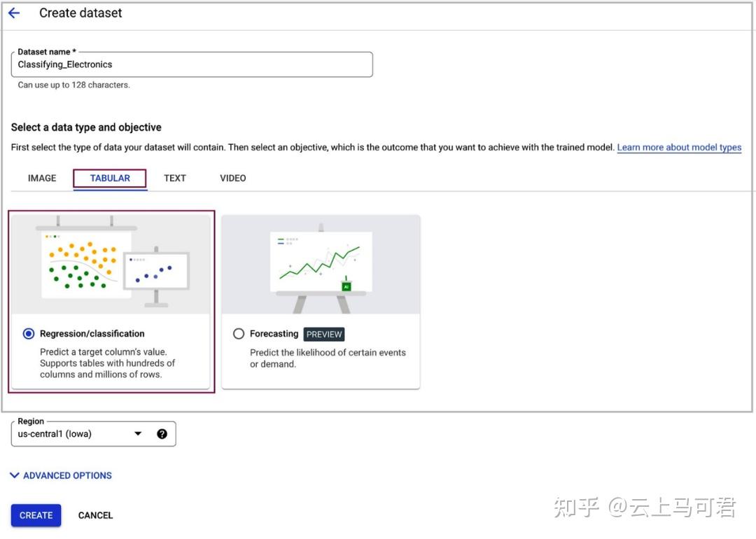
Task: Click the Forecasting chart illustration
Action: 321,262
